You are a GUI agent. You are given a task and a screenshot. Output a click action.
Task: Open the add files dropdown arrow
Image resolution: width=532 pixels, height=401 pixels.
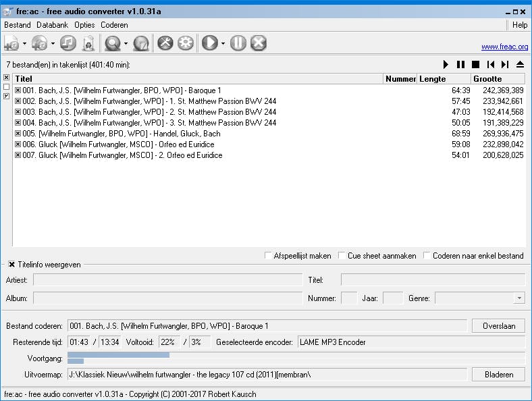[x=24, y=43]
